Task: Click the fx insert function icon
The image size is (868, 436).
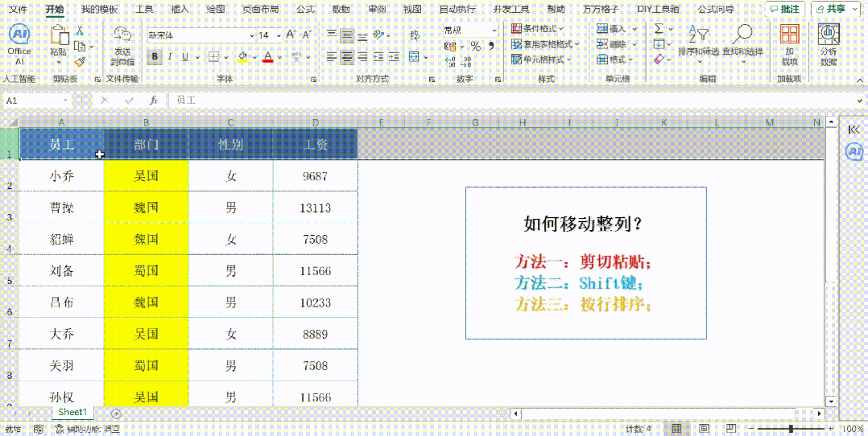Action: click(155, 100)
